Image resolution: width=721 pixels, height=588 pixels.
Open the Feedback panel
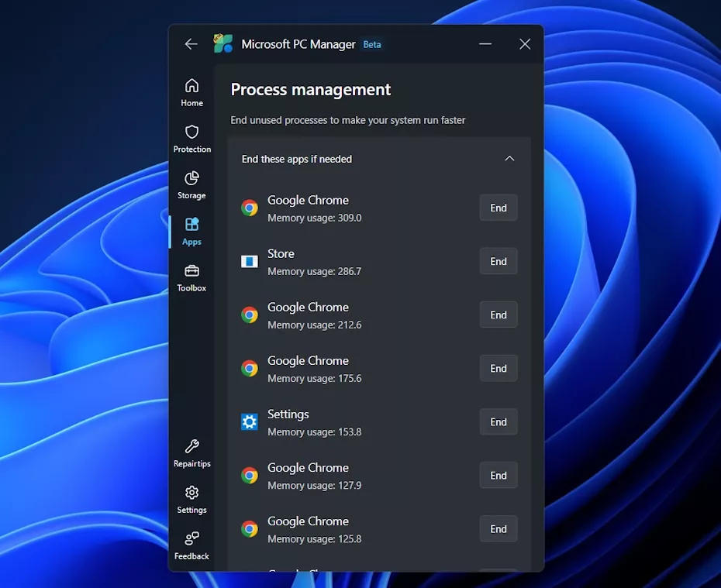click(191, 545)
